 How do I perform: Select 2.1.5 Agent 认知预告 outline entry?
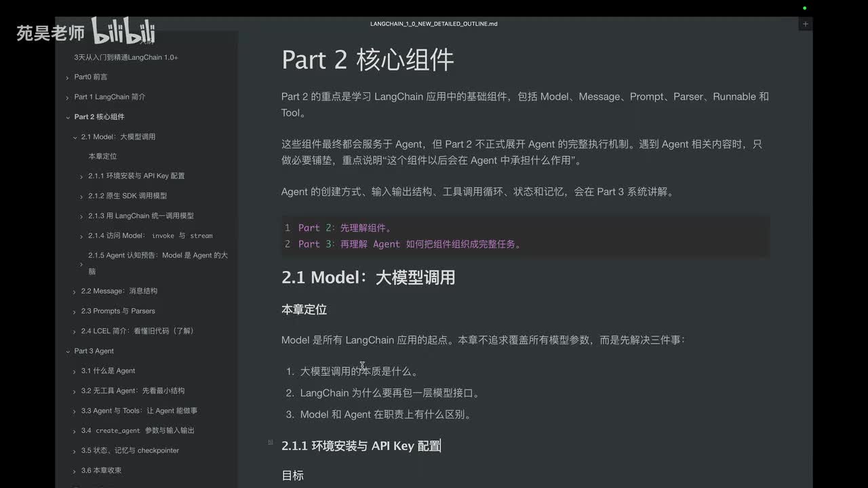point(158,263)
